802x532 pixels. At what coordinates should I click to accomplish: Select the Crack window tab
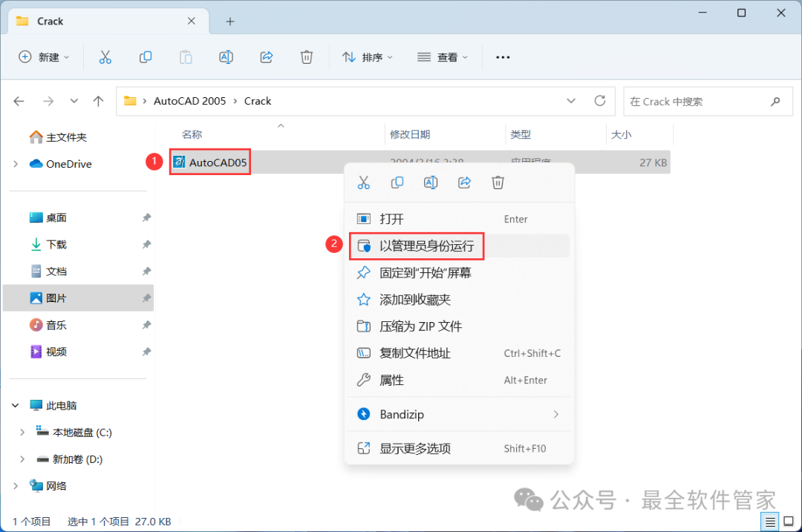(x=108, y=21)
